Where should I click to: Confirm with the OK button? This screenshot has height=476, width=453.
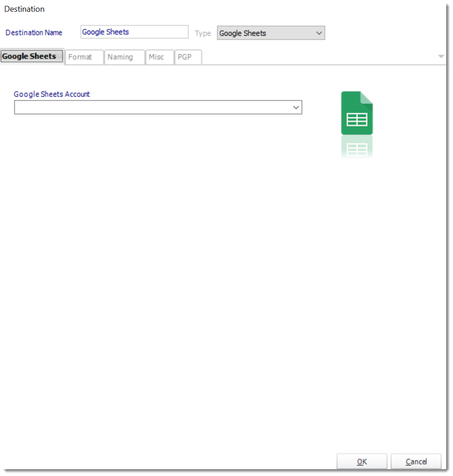pos(362,462)
